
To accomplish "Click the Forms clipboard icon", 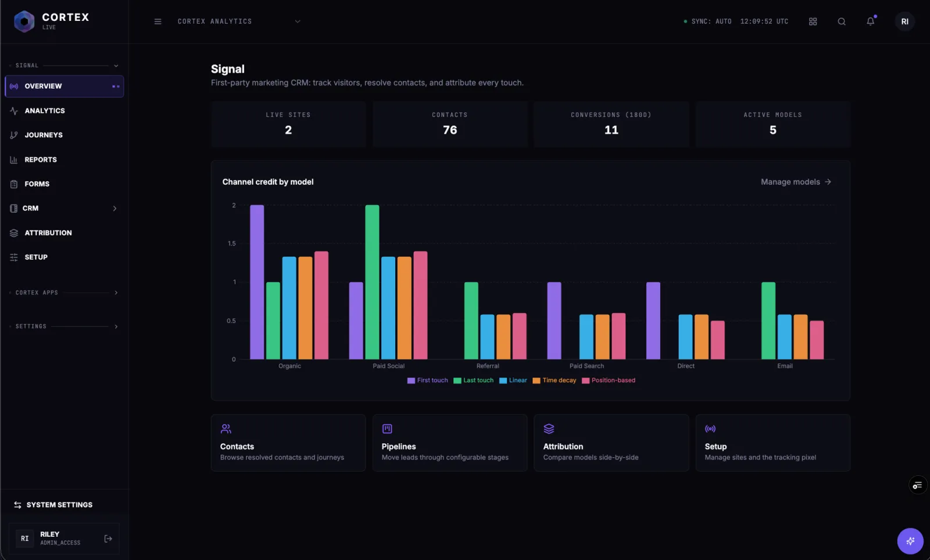I will [14, 184].
